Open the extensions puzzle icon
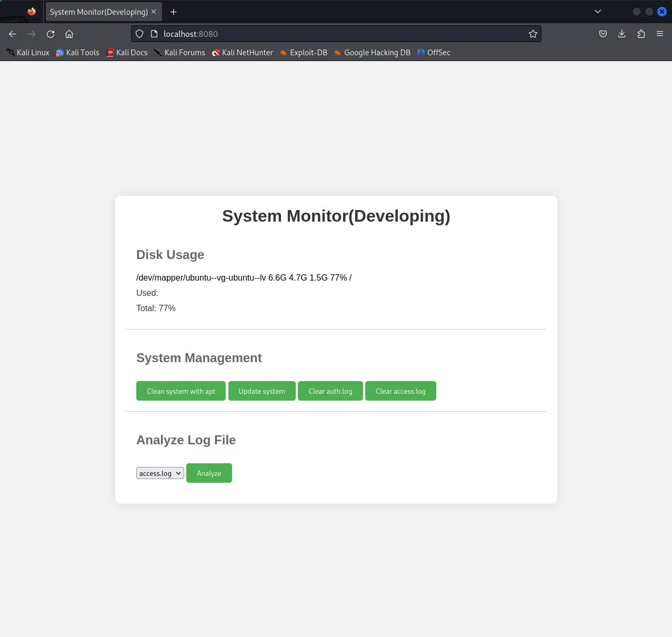Image resolution: width=672 pixels, height=637 pixels. tap(641, 34)
